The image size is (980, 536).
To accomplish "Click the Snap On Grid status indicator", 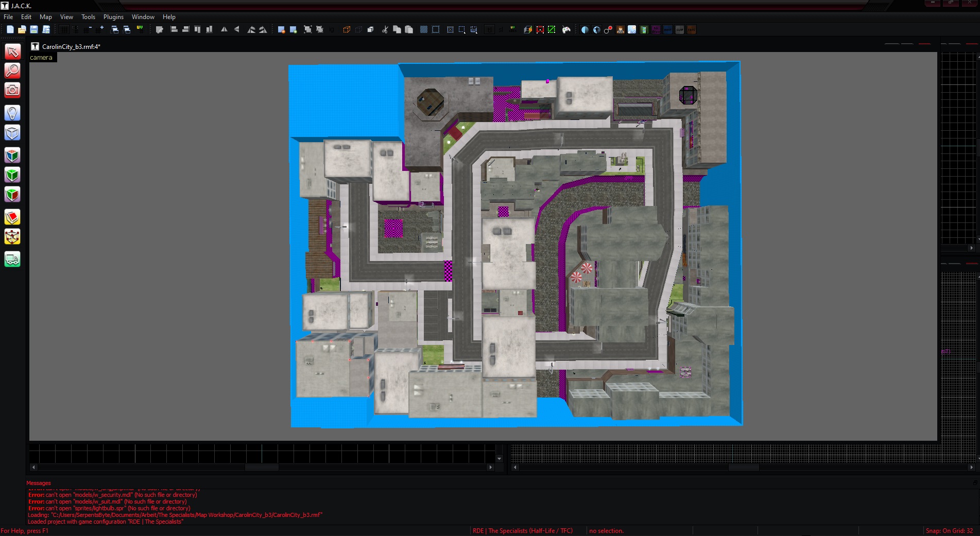I will (x=949, y=531).
